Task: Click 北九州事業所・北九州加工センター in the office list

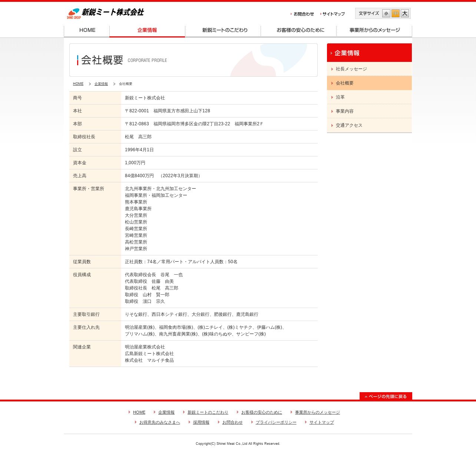Action: [161, 189]
